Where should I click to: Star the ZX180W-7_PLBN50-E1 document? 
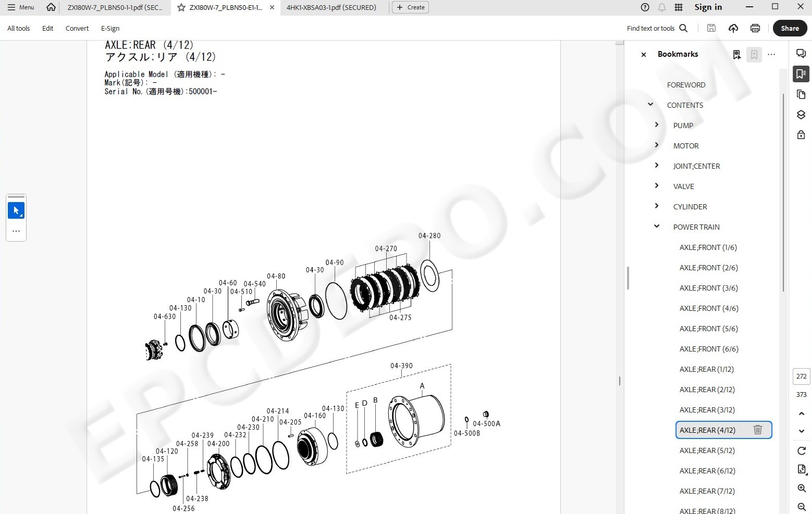(181, 7)
